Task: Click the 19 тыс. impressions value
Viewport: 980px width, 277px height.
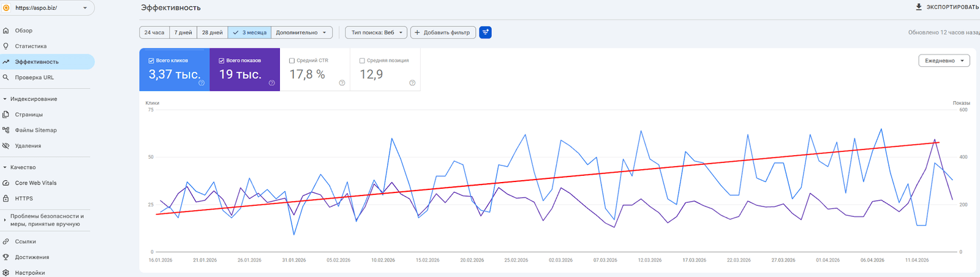Action: [x=240, y=74]
